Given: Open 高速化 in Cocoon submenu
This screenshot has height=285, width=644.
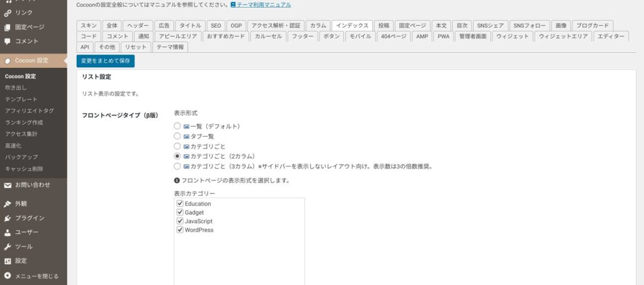Looking at the screenshot, I should (x=13, y=145).
